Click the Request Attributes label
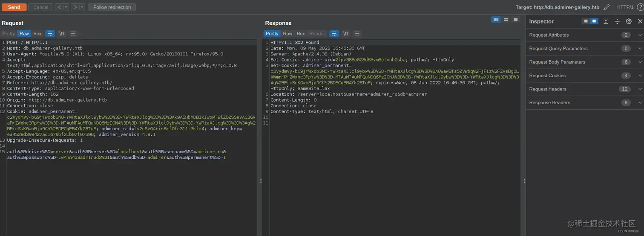Viewport: 644px width, 236px height. (549, 35)
